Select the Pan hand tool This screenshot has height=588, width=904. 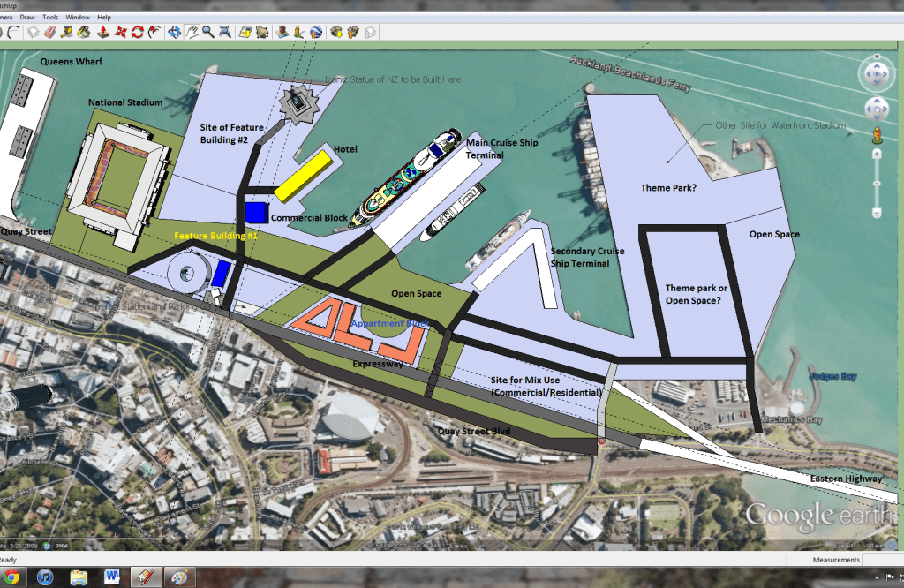tap(191, 33)
